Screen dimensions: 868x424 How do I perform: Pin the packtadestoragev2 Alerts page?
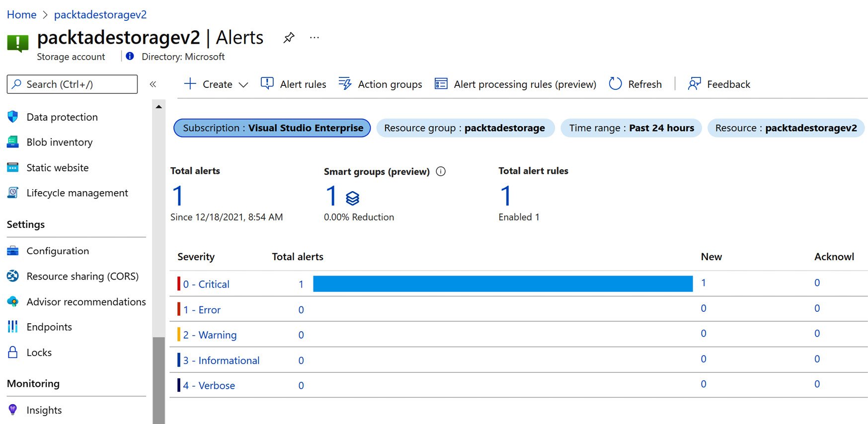[289, 38]
